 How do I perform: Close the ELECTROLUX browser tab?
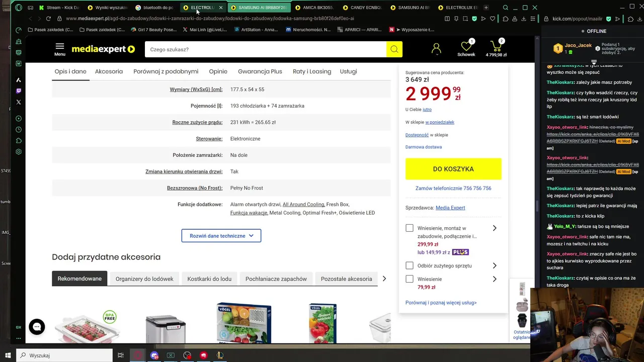[x=221, y=8]
